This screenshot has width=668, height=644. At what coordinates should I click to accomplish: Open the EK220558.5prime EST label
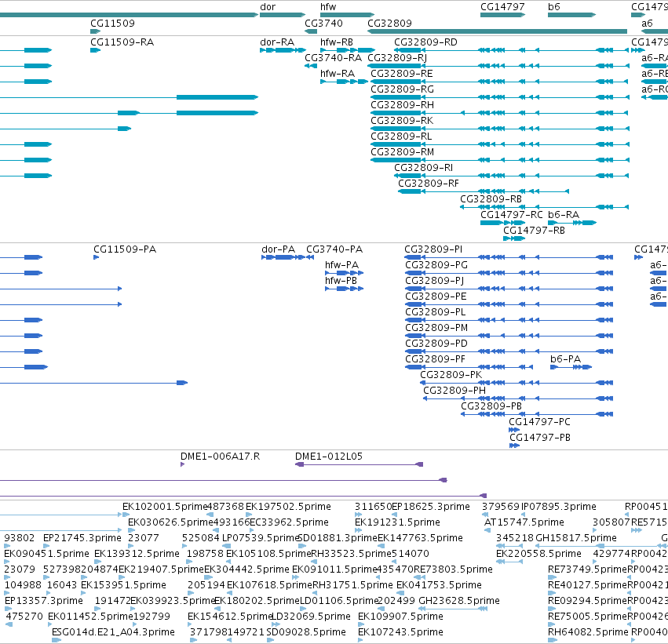coord(538,555)
